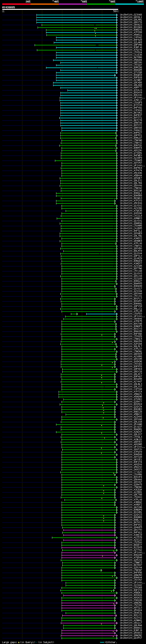This screenshot has width=146, height=644.
Task: Select hit UniRef100_Q3S4J3
Action: click(x=131, y=90)
